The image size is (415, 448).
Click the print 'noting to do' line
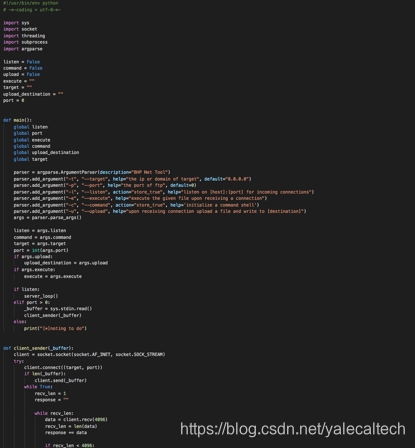coord(55,328)
